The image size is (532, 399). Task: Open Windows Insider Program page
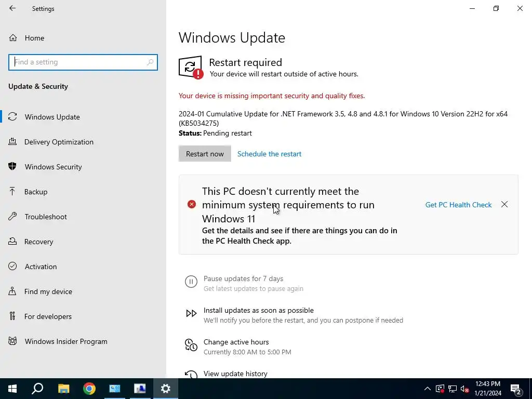coord(83,341)
